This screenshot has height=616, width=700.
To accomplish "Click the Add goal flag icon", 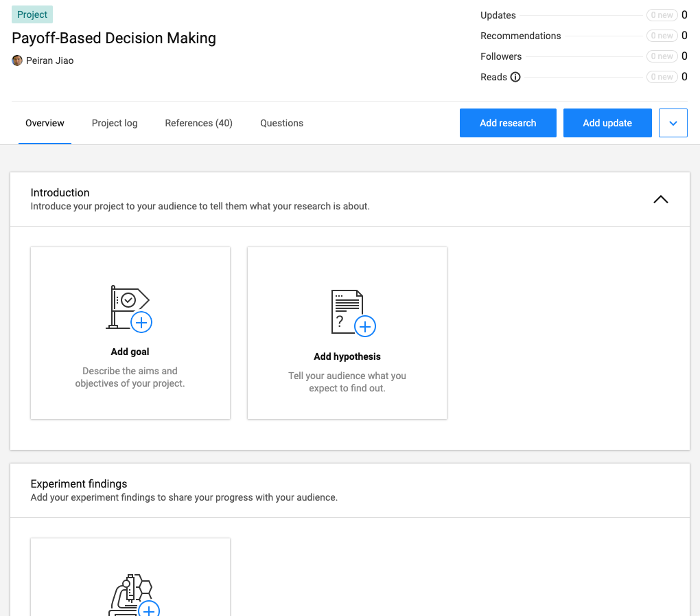I will click(x=130, y=308).
